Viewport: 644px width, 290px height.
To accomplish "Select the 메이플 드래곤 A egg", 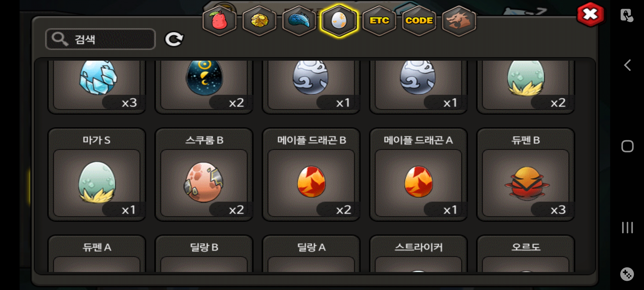I will (x=419, y=175).
